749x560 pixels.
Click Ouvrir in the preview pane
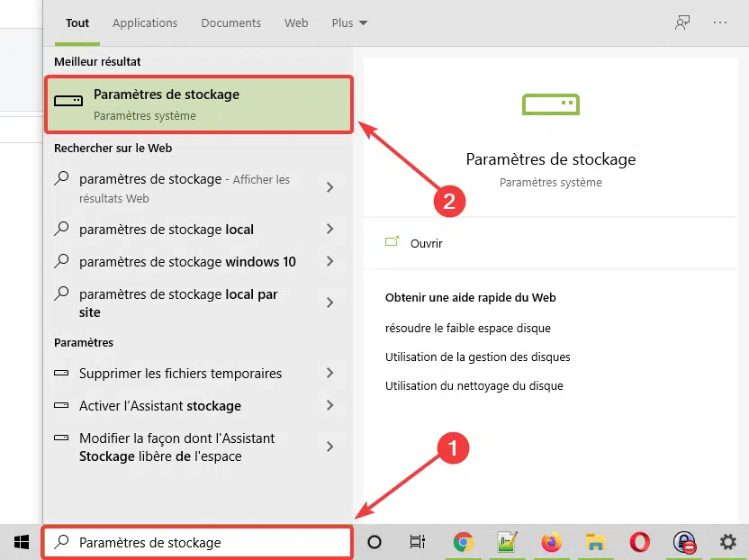tap(426, 243)
